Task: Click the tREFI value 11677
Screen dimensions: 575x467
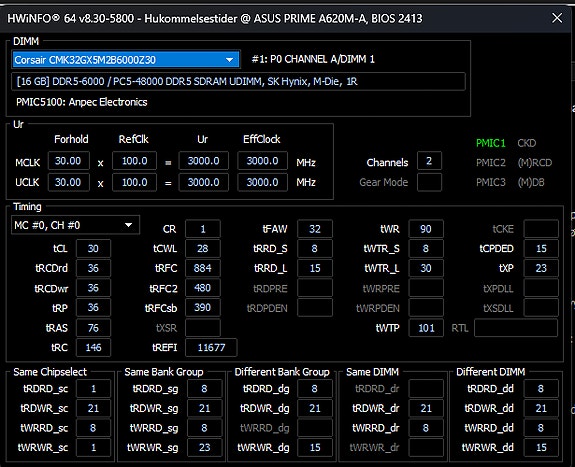Action: pos(211,347)
